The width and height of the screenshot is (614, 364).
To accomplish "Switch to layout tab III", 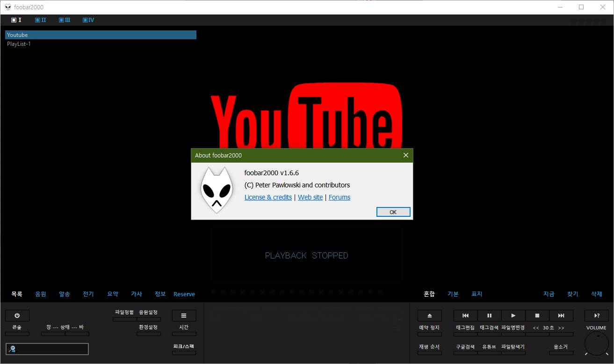I will pos(65,20).
